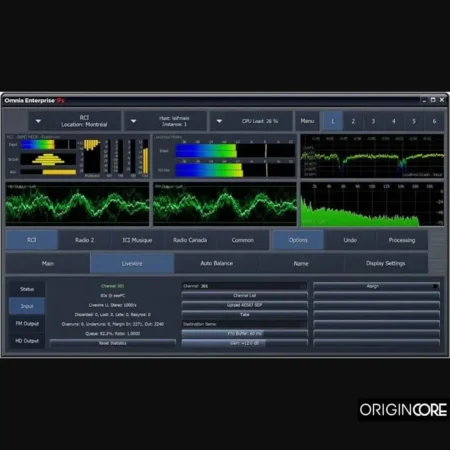The width and height of the screenshot is (450, 450).
Task: Click the loudness history graph
Action: 372,156
